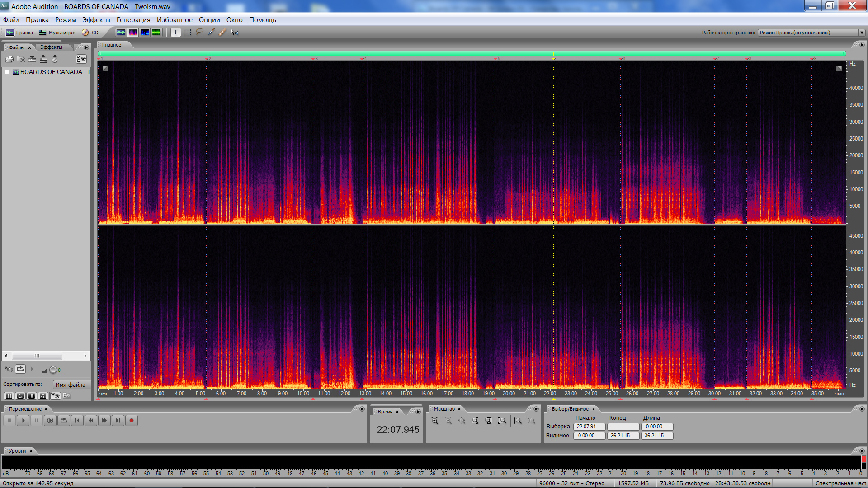Toggle loop play in Files panel
Image resolution: width=868 pixels, height=488 pixels.
tap(20, 369)
